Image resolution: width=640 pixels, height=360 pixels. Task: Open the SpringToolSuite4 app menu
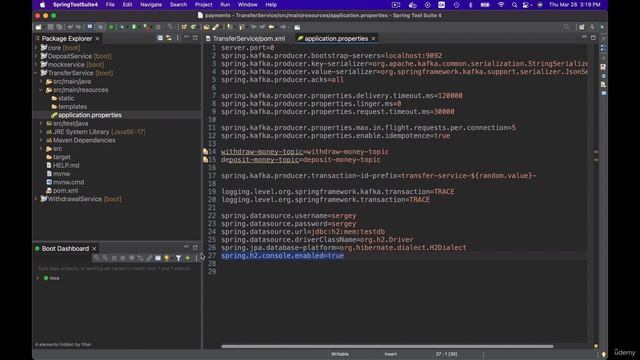(75, 5)
